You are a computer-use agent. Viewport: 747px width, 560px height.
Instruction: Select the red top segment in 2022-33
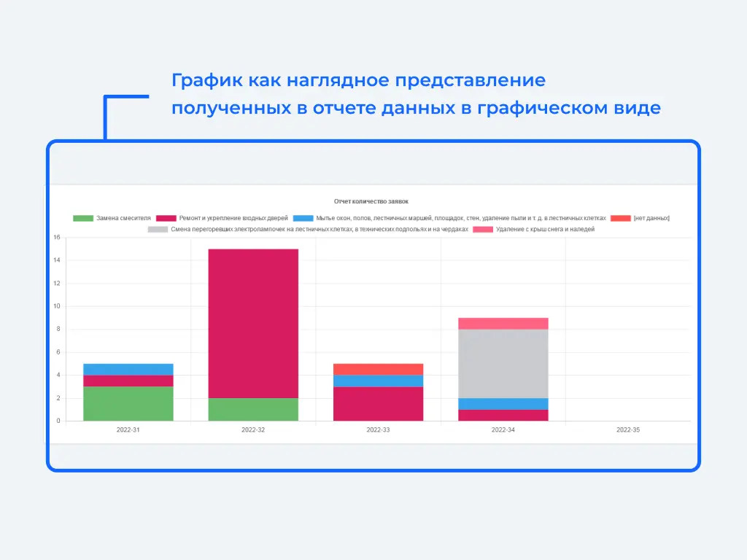[x=378, y=369]
